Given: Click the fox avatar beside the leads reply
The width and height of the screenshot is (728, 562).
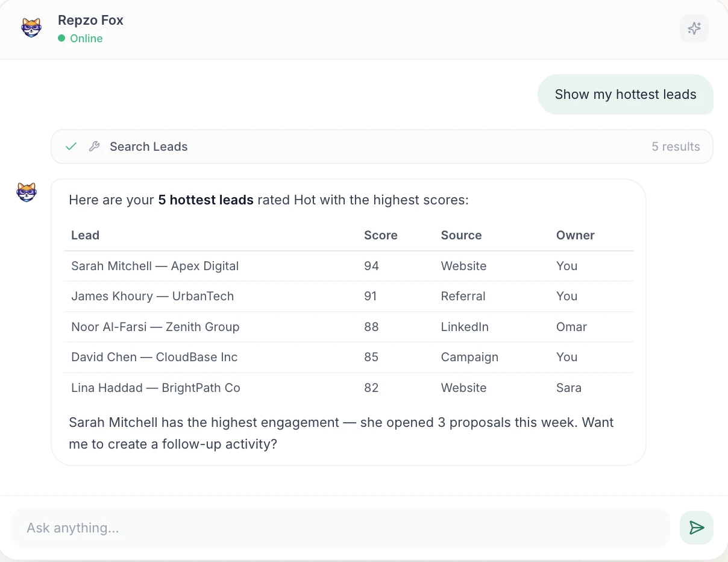Looking at the screenshot, I should [x=27, y=192].
